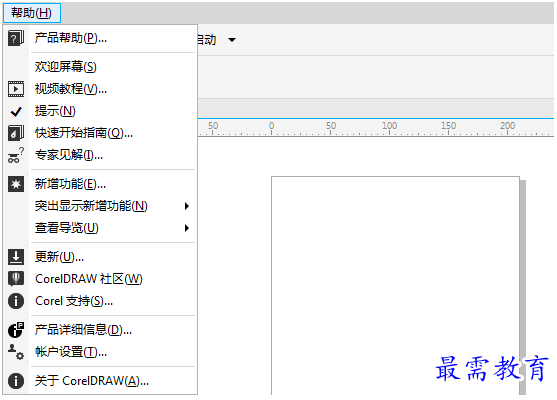
Task: Click the 新增功能 star icon
Action: [x=16, y=184]
